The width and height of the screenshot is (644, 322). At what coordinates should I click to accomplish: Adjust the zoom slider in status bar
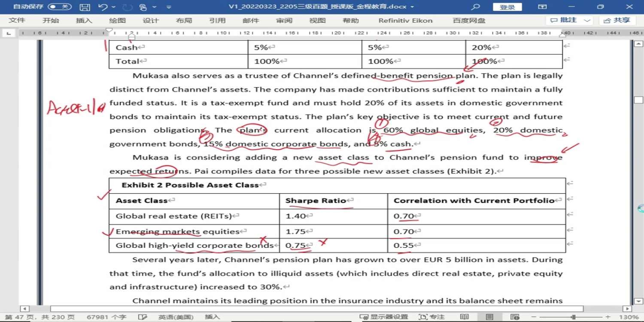[x=573, y=317]
